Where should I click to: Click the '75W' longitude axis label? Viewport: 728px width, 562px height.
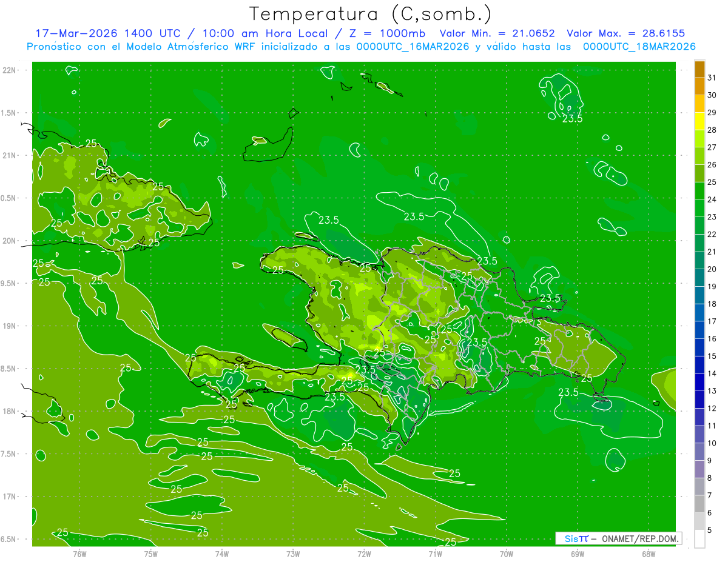coord(151,554)
